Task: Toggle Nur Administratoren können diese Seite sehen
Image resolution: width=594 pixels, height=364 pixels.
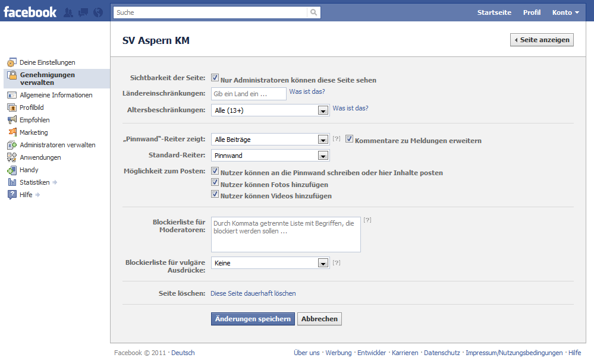Action: pos(215,78)
